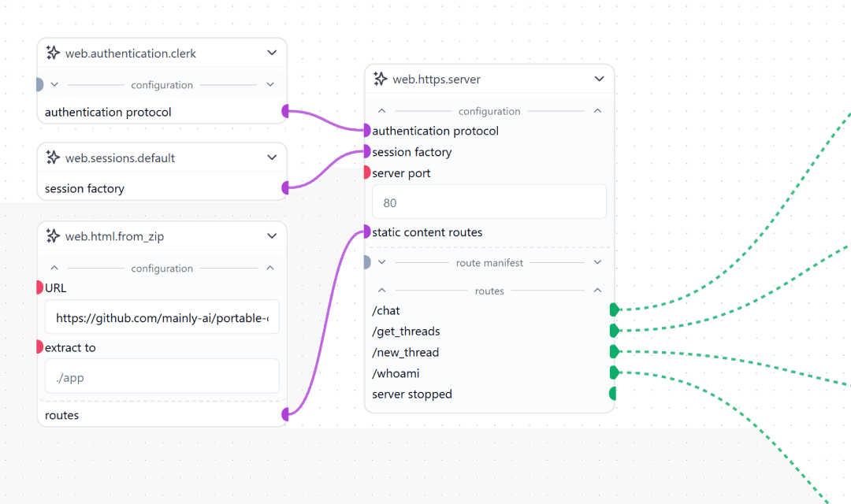
Task: Click the sparkle icon on web.sessions.default node
Action: coord(53,157)
